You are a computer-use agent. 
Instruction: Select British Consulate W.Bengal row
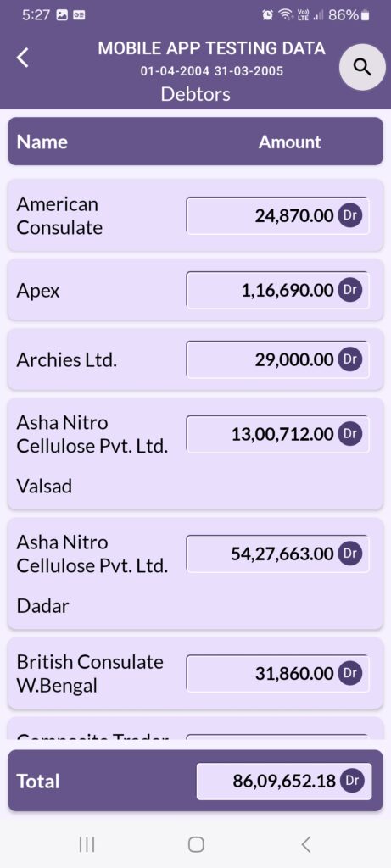click(x=195, y=673)
